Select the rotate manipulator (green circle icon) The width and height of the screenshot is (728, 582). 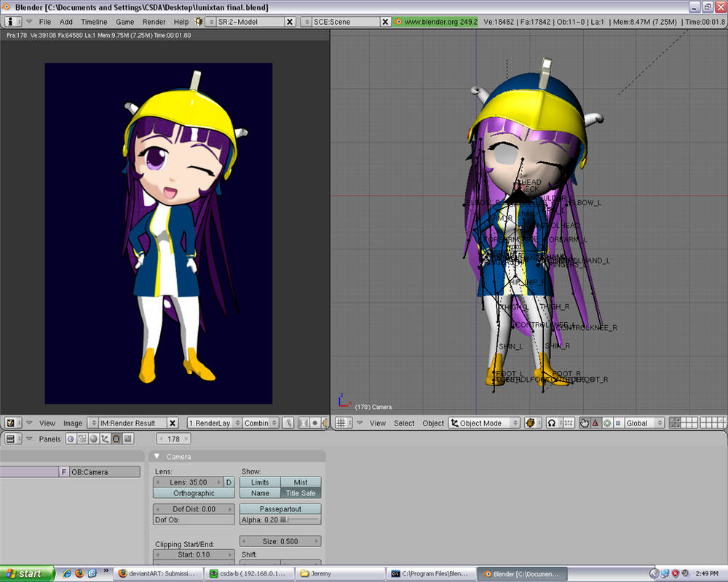606,423
